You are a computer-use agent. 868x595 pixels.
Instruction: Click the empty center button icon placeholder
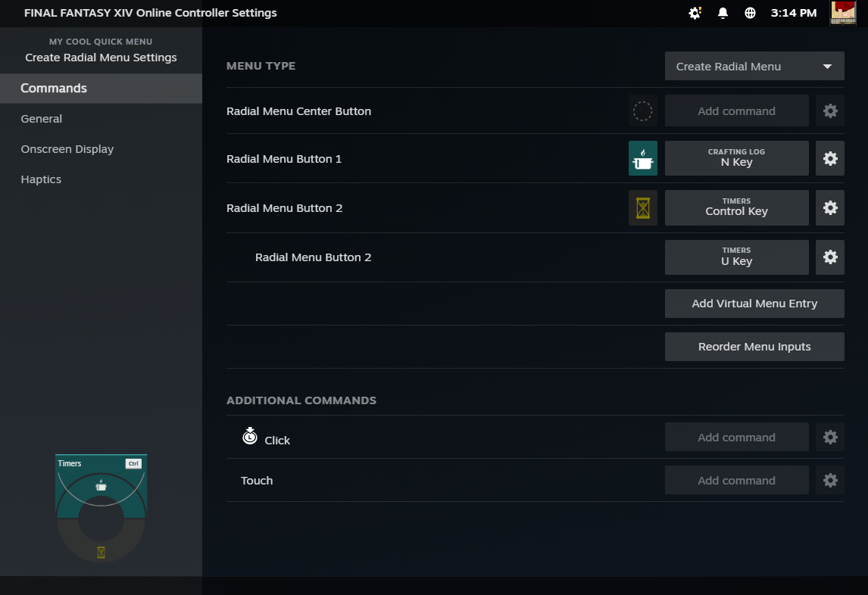tap(642, 111)
